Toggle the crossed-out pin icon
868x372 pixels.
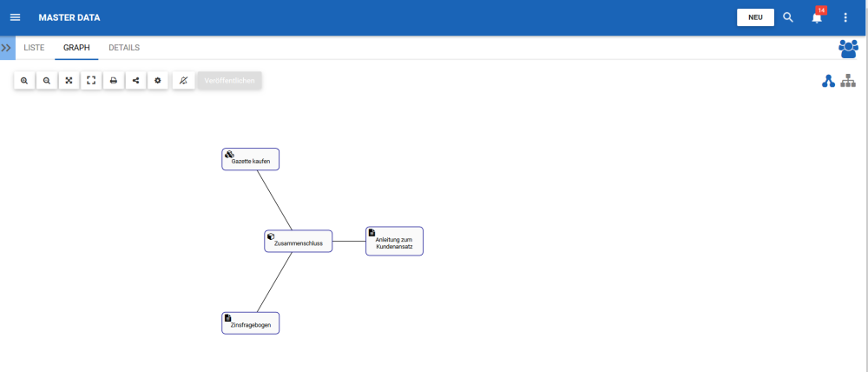pyautogui.click(x=184, y=80)
